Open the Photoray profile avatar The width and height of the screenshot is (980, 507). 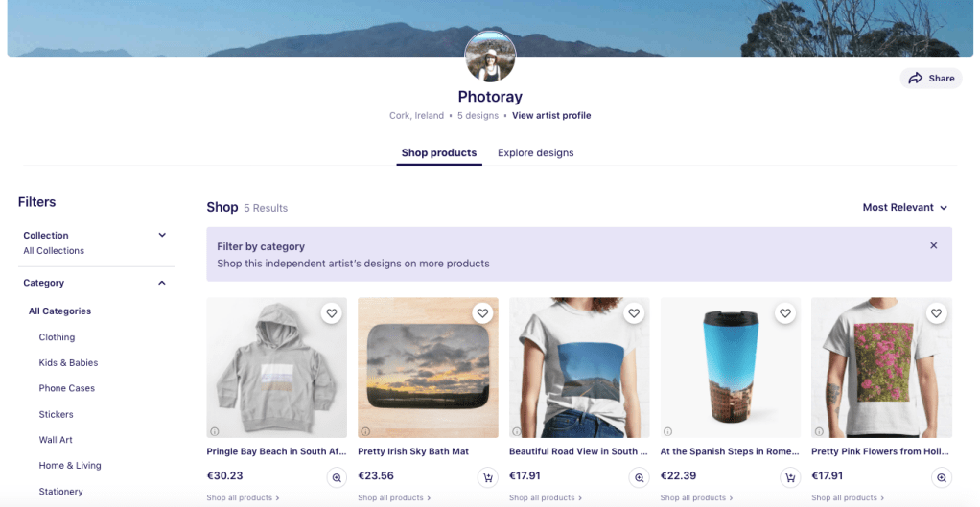pyautogui.click(x=490, y=57)
